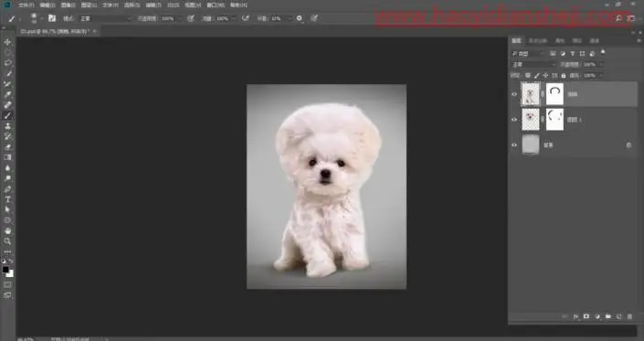The width and height of the screenshot is (644, 341).
Task: Open the brush settings panel from options bar
Action: coord(52,18)
